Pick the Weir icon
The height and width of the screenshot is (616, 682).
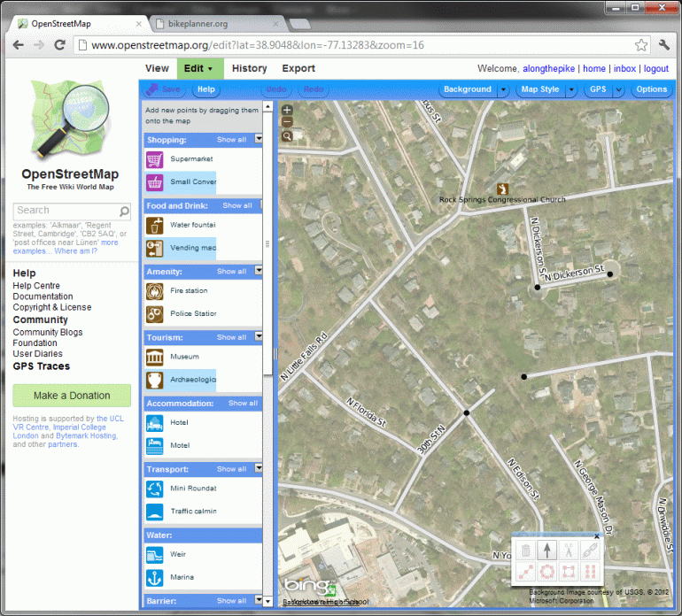154,555
